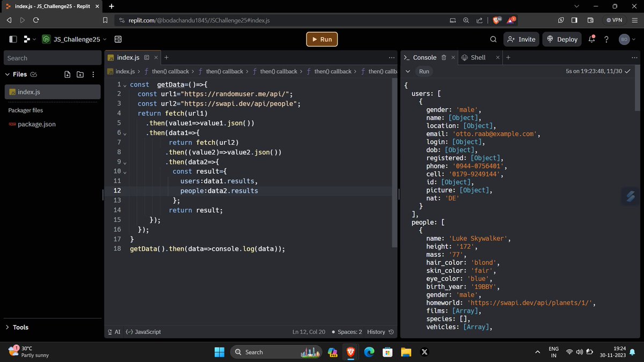Screen dimensions: 644x362
Task: Toggle the Replit sidebar panel icon
Action: coord(13,39)
